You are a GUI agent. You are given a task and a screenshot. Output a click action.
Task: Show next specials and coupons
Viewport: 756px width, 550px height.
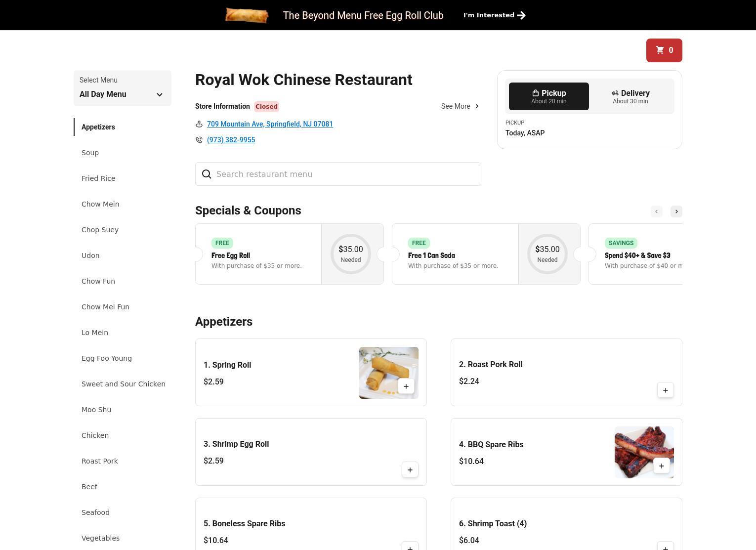pos(676,212)
